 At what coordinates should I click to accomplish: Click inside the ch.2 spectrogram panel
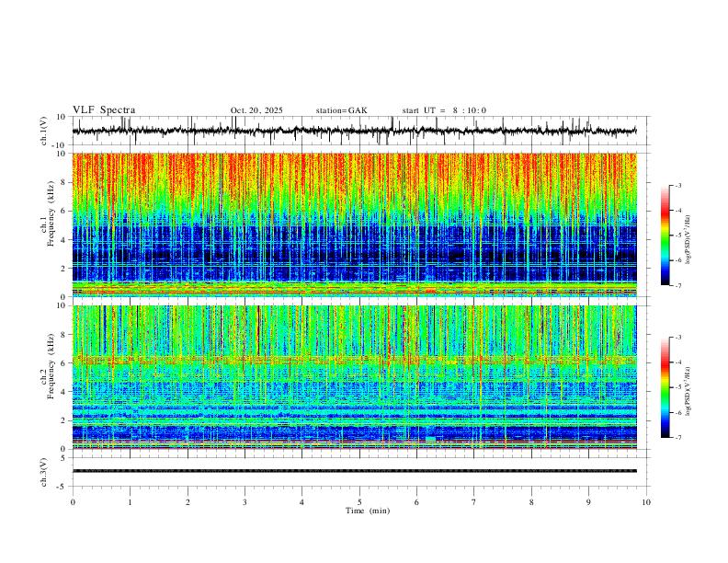coord(354,377)
